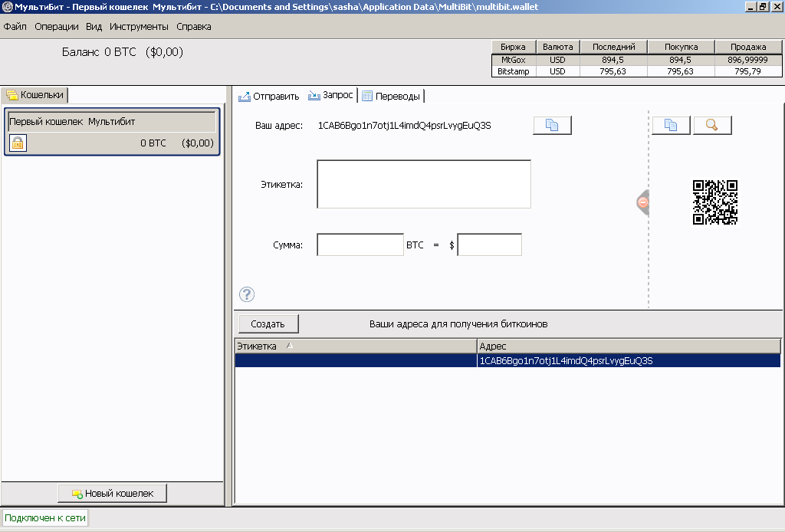This screenshot has height=532, width=785.
Task: Click the Биржа ticker column header
Action: [x=513, y=47]
